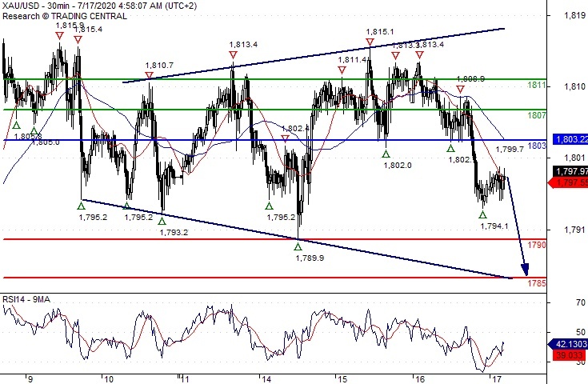Click green up-triangle marker above 1,802.0

[386, 154]
